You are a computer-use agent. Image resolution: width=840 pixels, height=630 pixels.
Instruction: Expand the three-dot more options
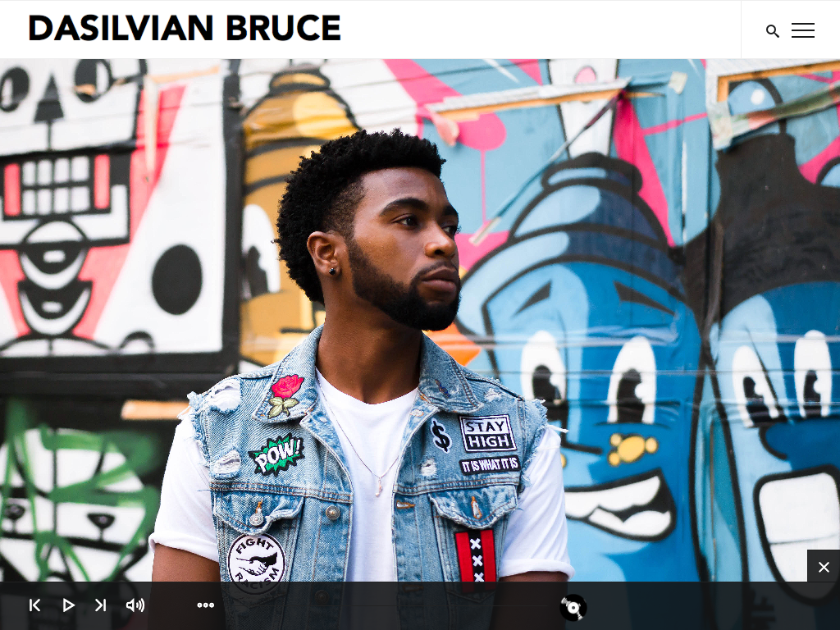(205, 605)
